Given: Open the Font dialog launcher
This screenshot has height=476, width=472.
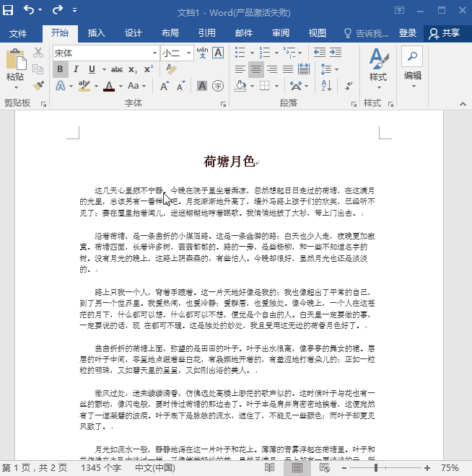Looking at the screenshot, I should pos(223,104).
